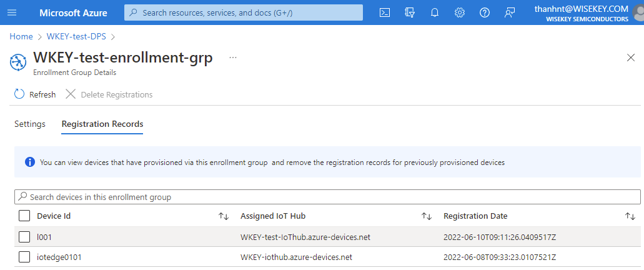Viewport: 644px width, 270px height.
Task: Go to Home breadcrumb link
Action: [21, 36]
